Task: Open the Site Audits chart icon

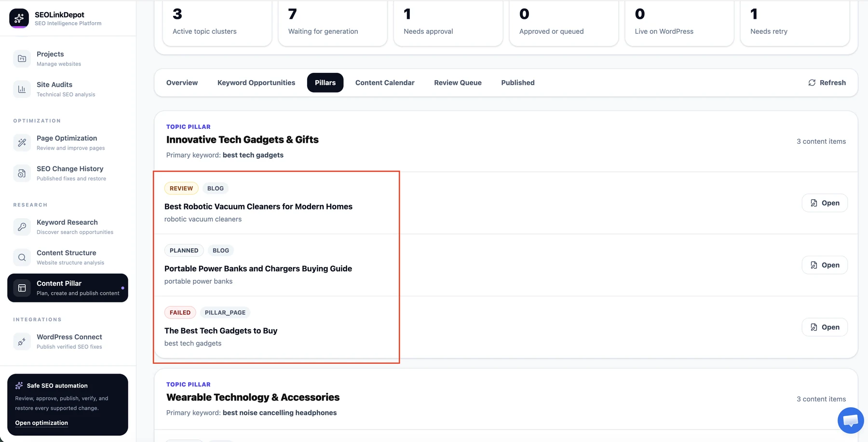Action: coord(22,89)
